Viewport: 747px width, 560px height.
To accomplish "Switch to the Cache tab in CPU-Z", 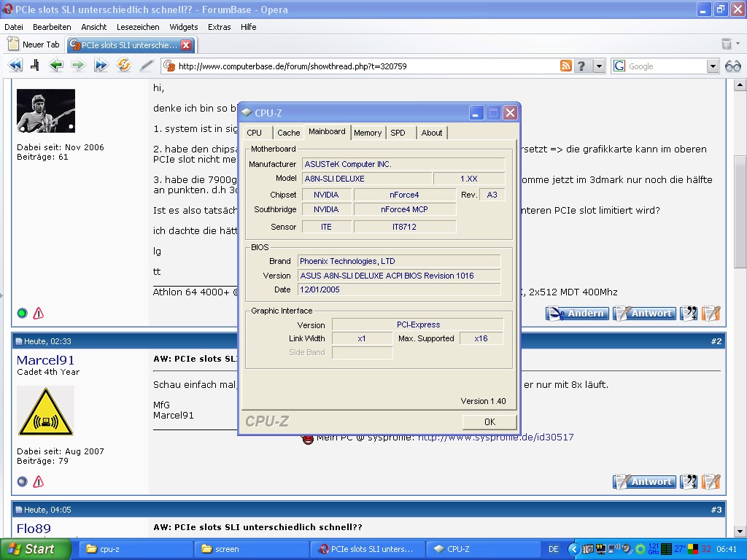I will coord(289,133).
